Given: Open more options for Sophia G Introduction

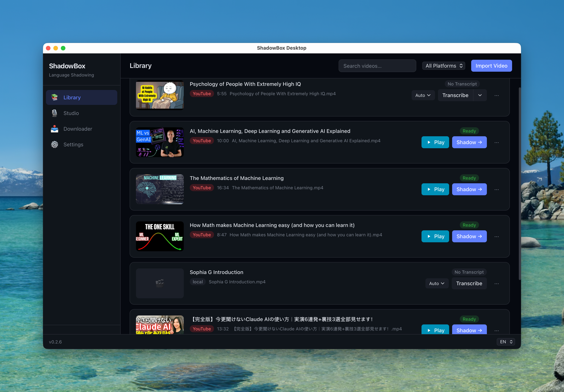Looking at the screenshot, I should [496, 284].
